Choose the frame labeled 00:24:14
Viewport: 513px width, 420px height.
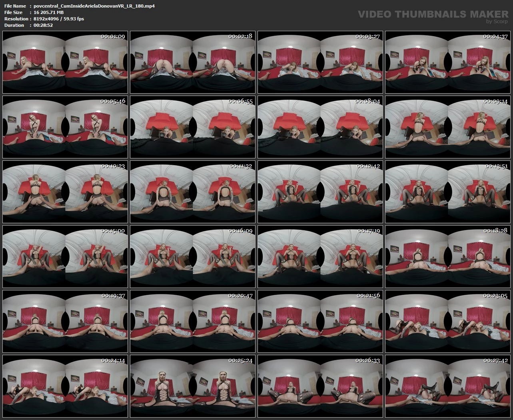coord(65,386)
